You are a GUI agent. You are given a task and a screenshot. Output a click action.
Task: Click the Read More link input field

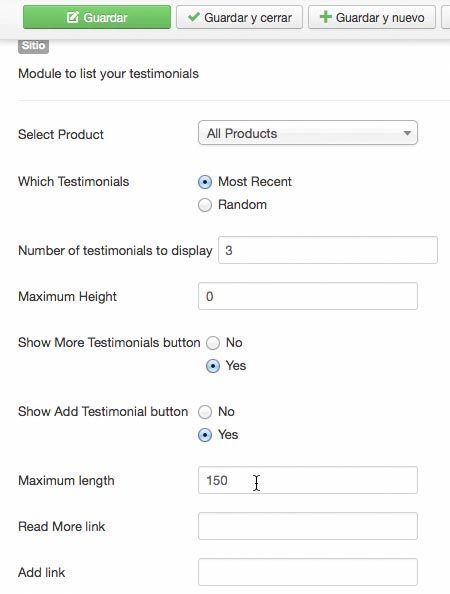pyautogui.click(x=308, y=526)
